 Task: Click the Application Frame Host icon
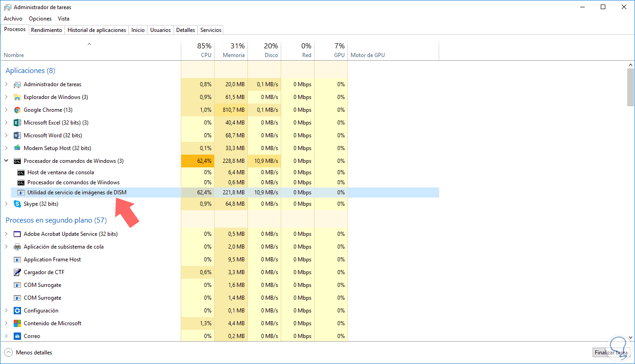pos(17,260)
